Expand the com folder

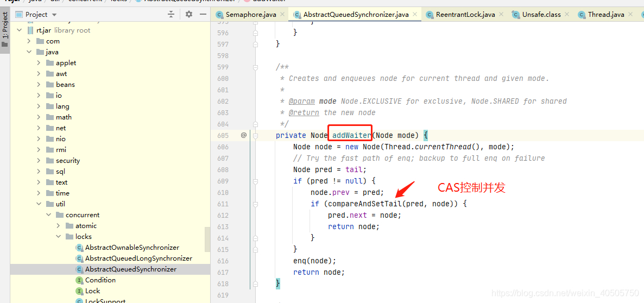click(29, 41)
